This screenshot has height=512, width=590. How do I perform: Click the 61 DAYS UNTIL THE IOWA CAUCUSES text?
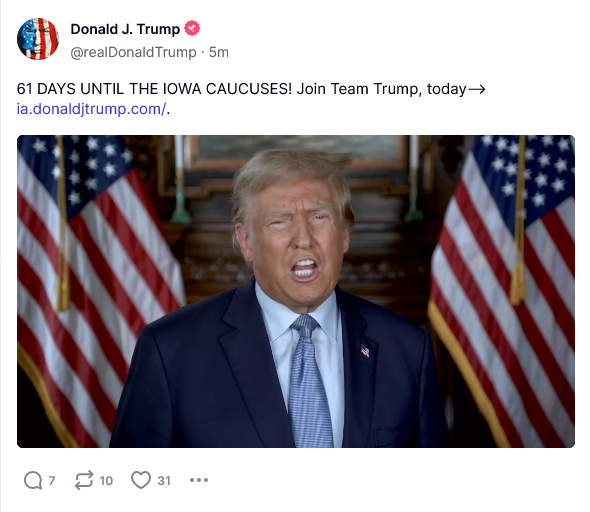point(154,89)
